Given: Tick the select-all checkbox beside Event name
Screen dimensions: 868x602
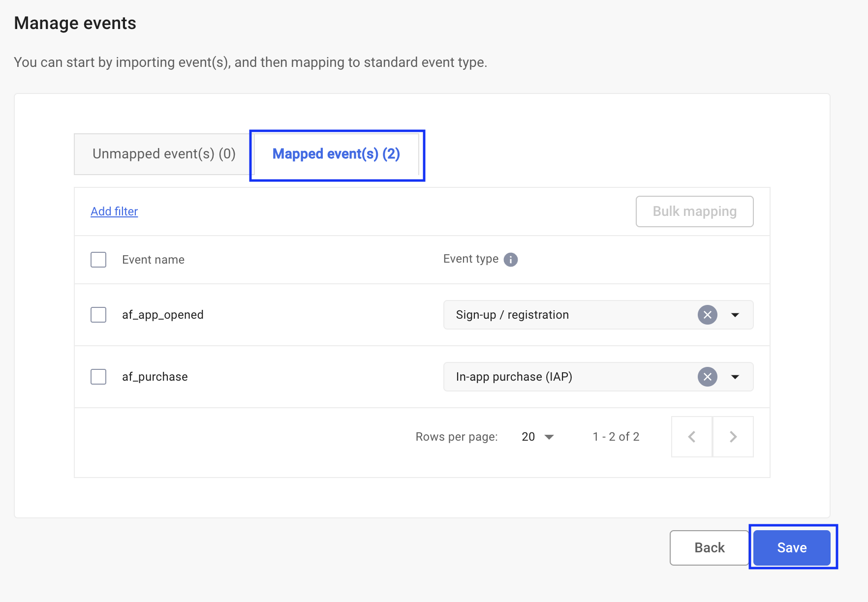Looking at the screenshot, I should [x=98, y=260].
